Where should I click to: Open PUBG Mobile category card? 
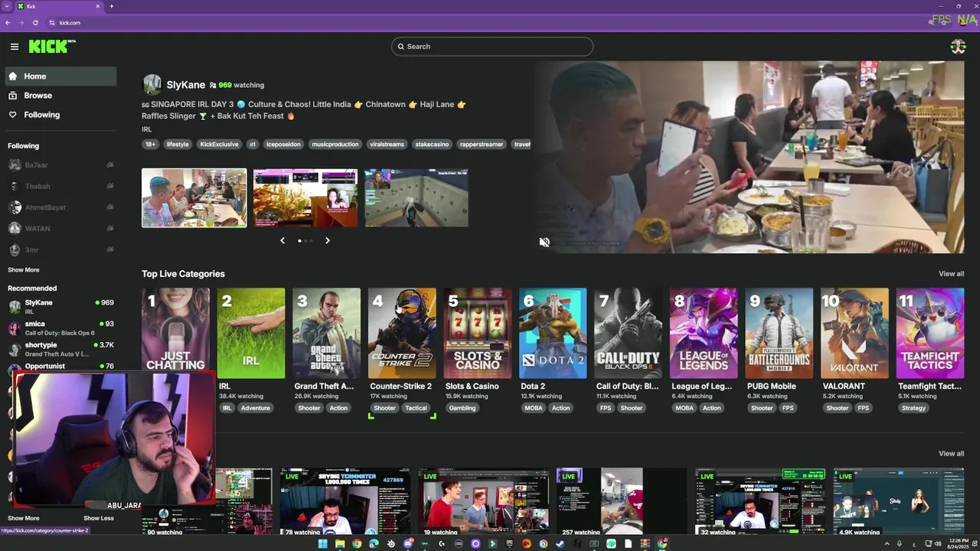coord(779,334)
